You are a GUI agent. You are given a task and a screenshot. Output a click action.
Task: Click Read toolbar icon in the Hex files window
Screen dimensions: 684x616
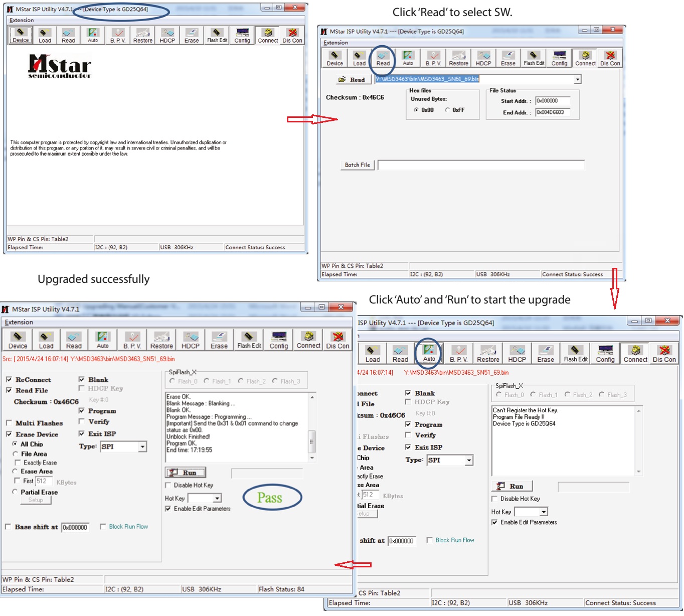pyautogui.click(x=383, y=58)
